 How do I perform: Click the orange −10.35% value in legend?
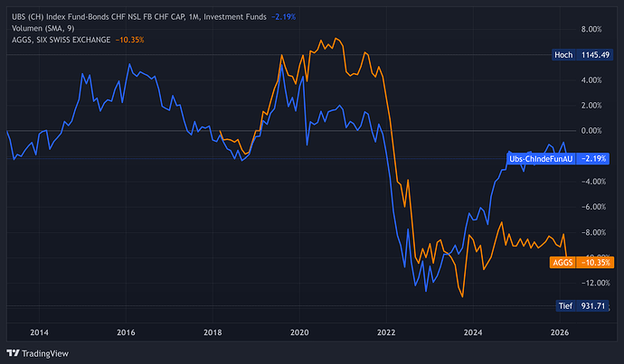pos(129,40)
